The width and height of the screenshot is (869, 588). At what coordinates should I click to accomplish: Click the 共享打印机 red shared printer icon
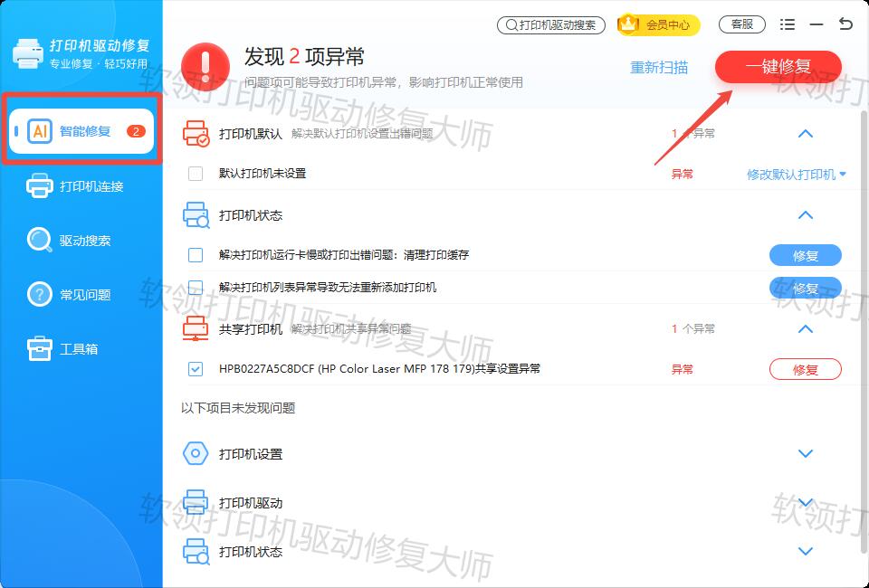196,328
